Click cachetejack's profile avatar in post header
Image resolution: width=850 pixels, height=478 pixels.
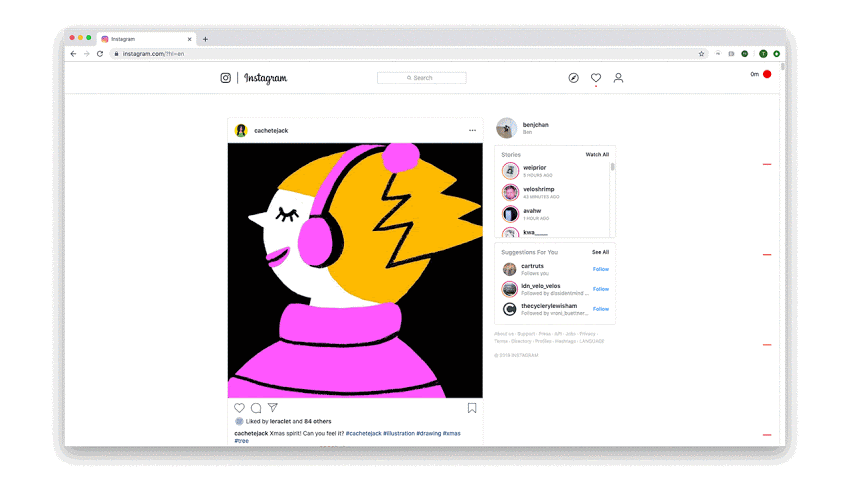click(x=241, y=131)
